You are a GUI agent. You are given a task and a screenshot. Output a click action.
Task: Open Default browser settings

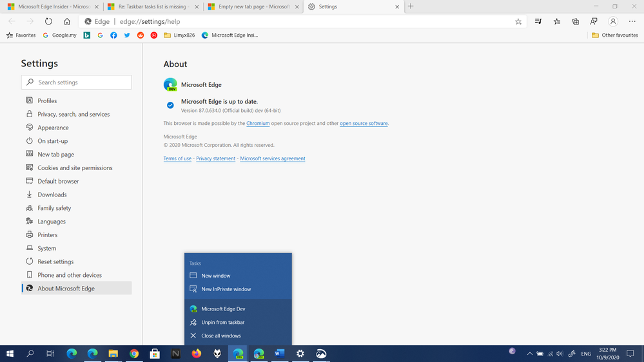77,181
